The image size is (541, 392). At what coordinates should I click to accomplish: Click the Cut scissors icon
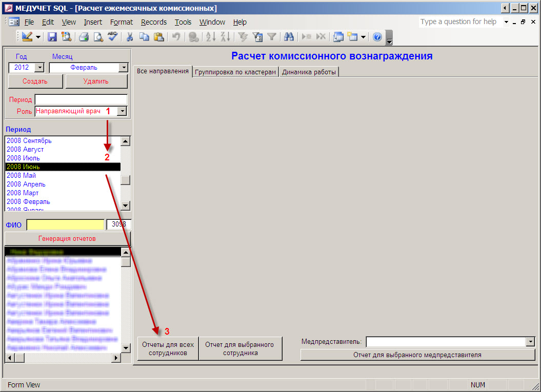point(130,37)
